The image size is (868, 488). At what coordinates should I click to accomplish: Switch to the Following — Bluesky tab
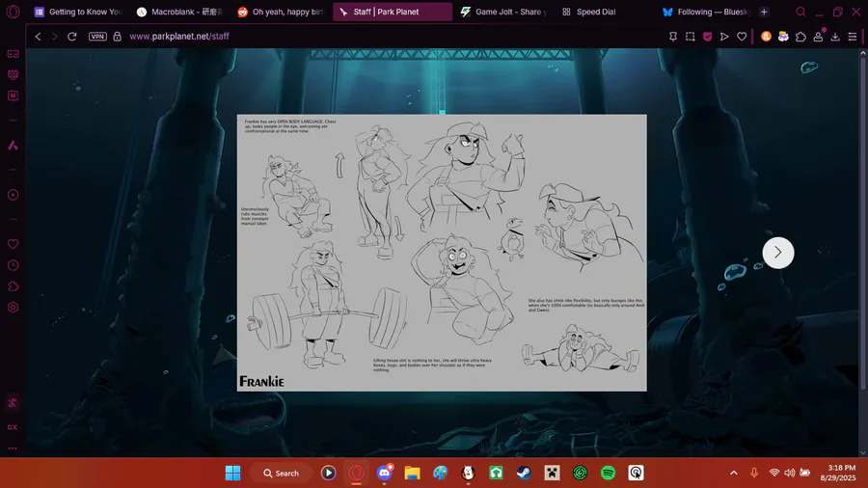[707, 12]
